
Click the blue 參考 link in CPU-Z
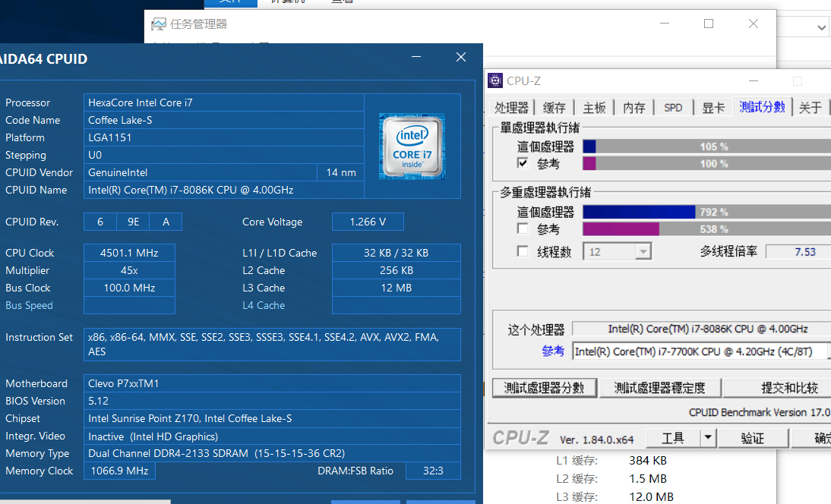(x=553, y=351)
